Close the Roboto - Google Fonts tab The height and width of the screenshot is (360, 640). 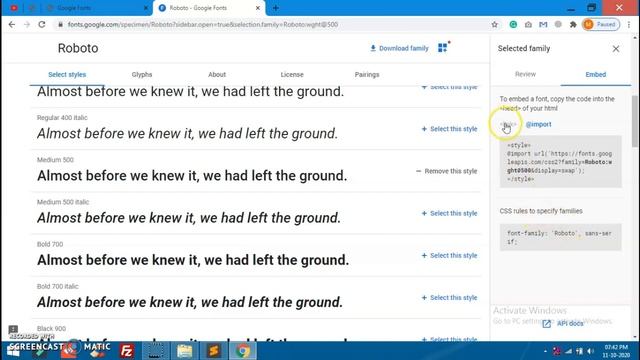(258, 8)
